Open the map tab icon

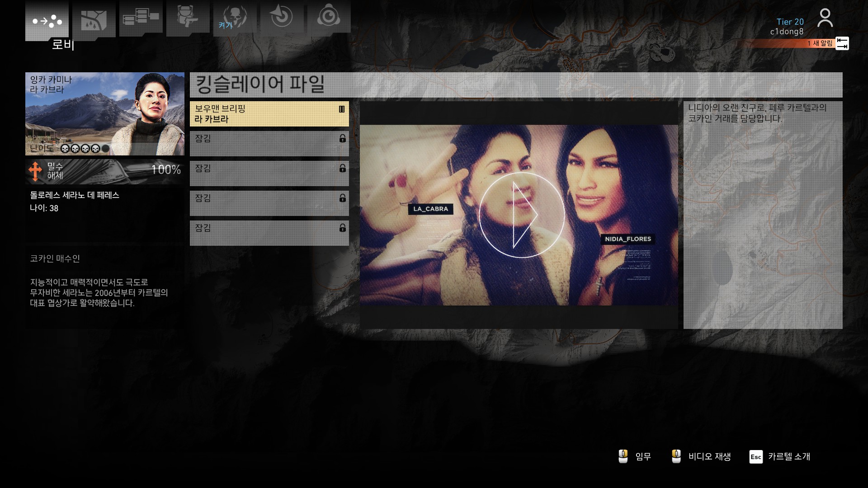[94, 20]
